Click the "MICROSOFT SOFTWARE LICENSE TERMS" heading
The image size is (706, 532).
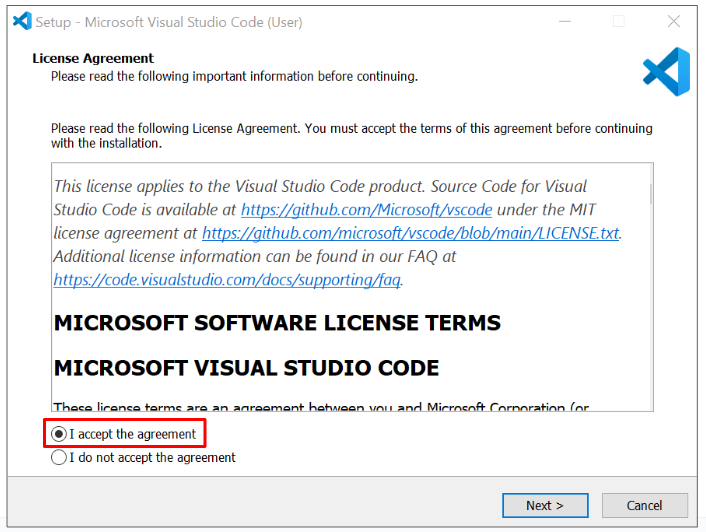[277, 323]
